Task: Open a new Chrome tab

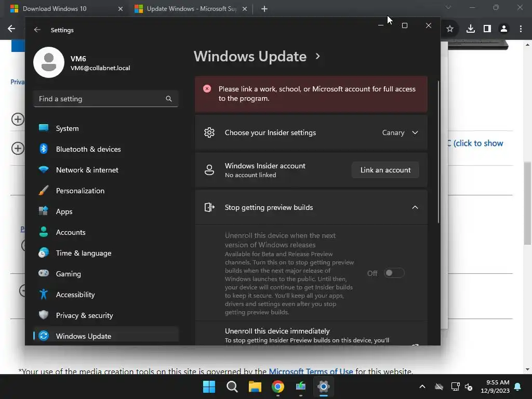Action: [x=264, y=9]
